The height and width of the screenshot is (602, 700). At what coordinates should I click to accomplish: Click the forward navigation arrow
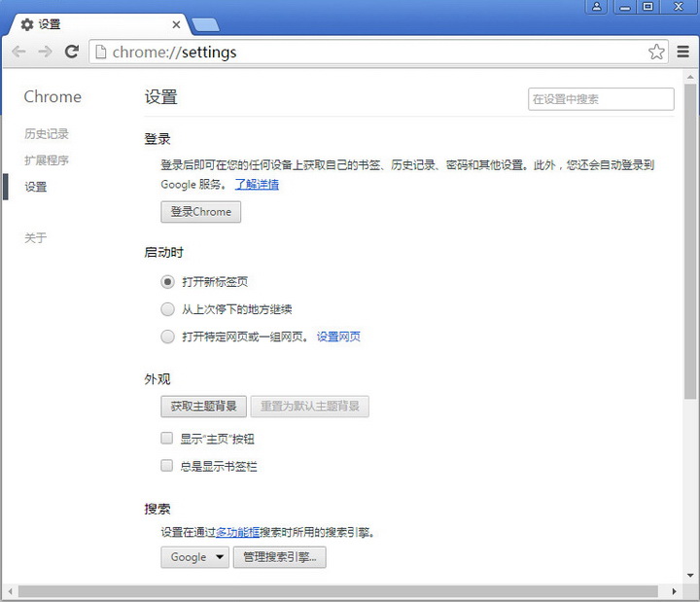[x=45, y=52]
